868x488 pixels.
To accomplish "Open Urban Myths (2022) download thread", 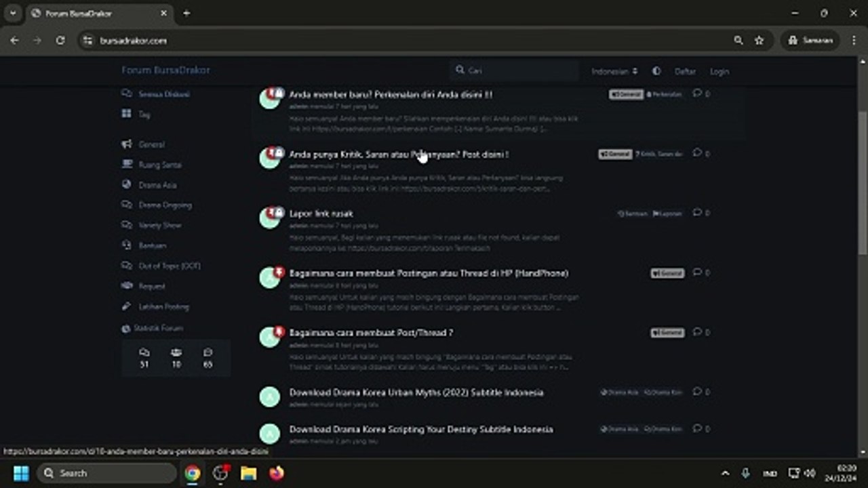I will [x=416, y=392].
